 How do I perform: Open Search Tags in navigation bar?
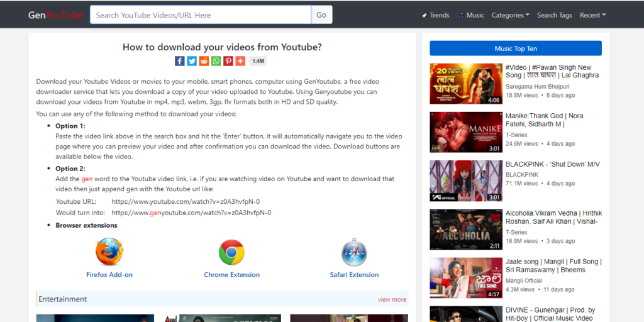coord(555,15)
